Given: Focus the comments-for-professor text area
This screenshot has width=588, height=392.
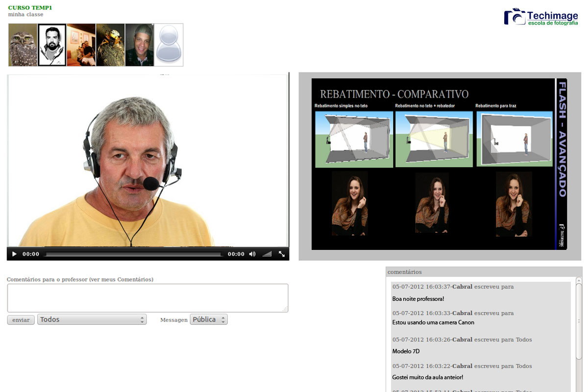Looking at the screenshot, I should coord(147,298).
